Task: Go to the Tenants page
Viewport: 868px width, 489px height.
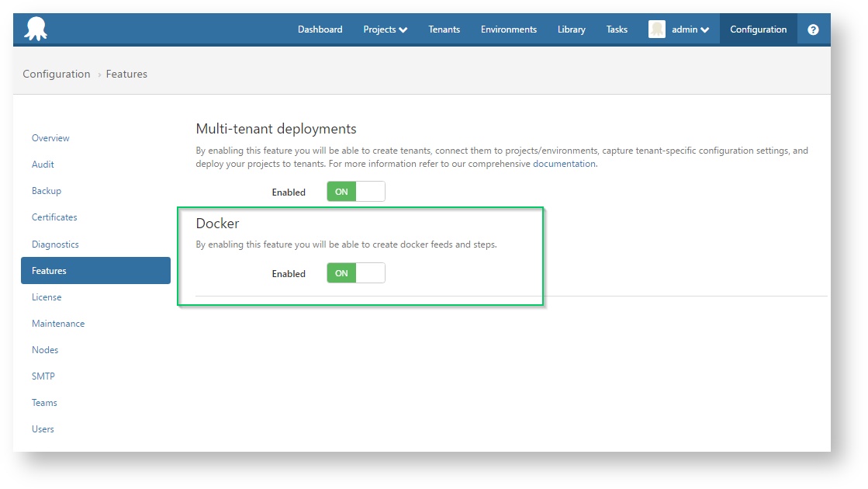Action: coord(444,29)
